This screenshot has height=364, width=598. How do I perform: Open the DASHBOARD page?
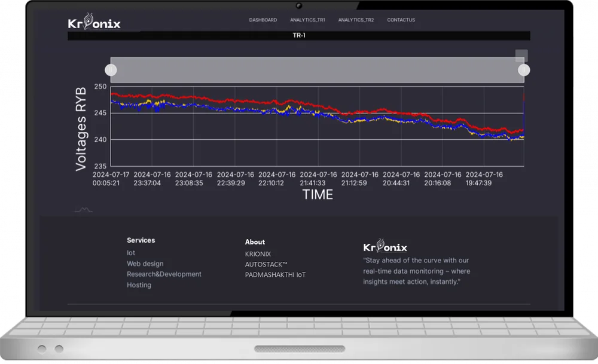tap(263, 20)
